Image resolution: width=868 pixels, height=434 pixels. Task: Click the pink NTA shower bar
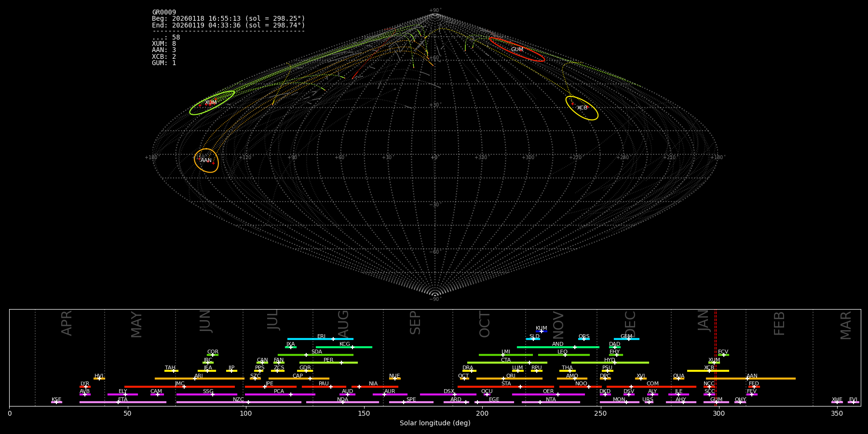click(550, 402)
